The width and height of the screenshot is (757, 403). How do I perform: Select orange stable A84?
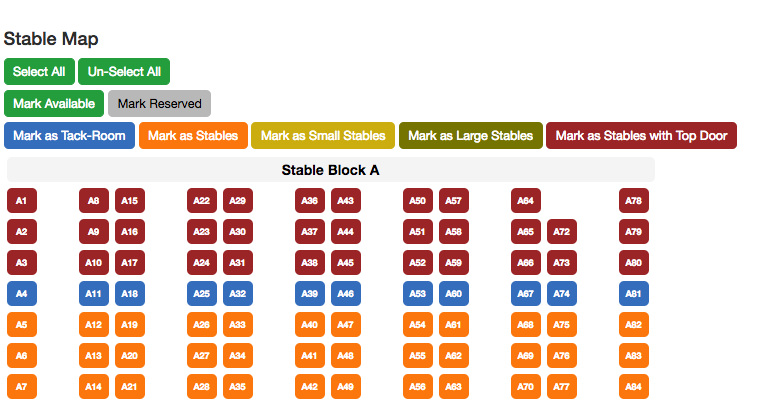tap(634, 387)
